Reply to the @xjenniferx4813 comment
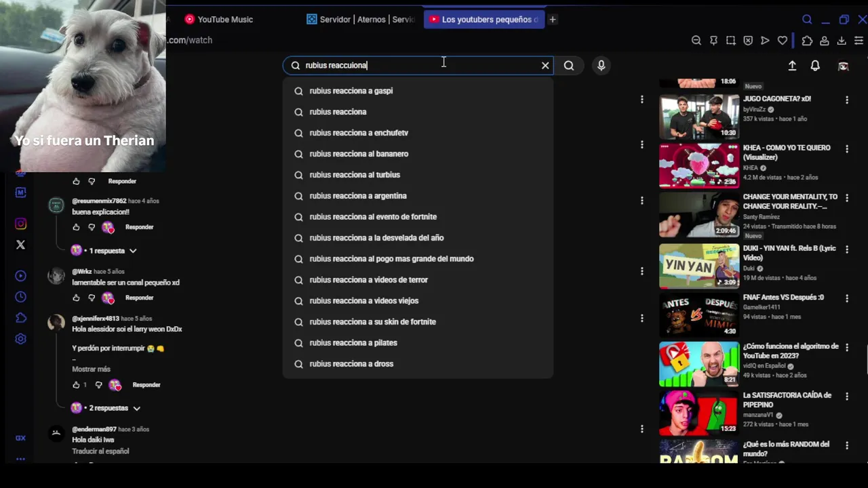The image size is (868, 488). (146, 385)
